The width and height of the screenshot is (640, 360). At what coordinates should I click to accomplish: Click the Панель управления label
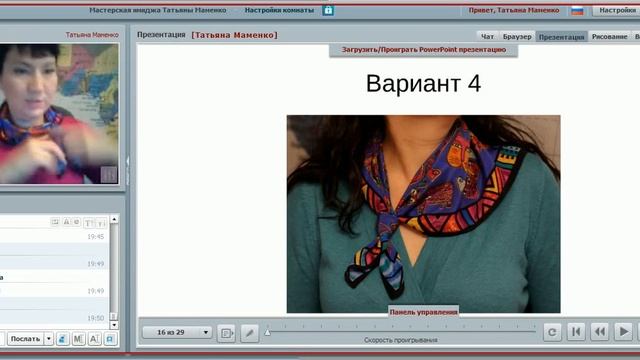tap(423, 312)
